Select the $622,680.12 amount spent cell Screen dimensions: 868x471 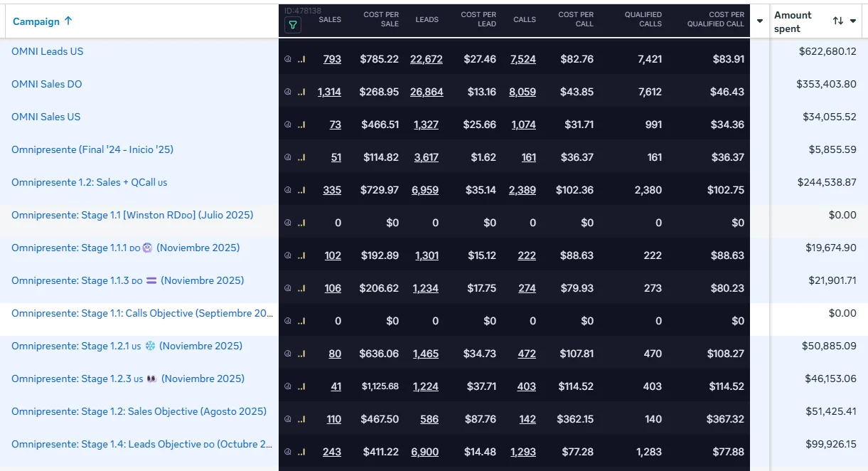coord(827,51)
